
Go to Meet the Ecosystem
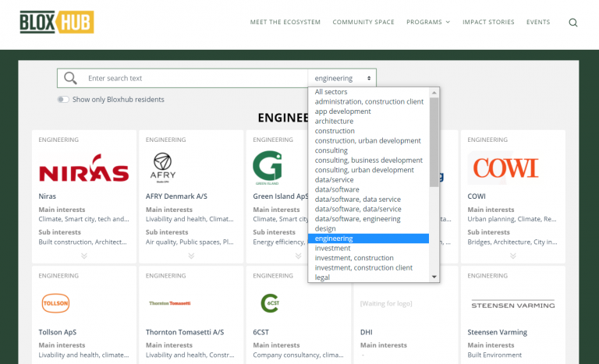(285, 22)
